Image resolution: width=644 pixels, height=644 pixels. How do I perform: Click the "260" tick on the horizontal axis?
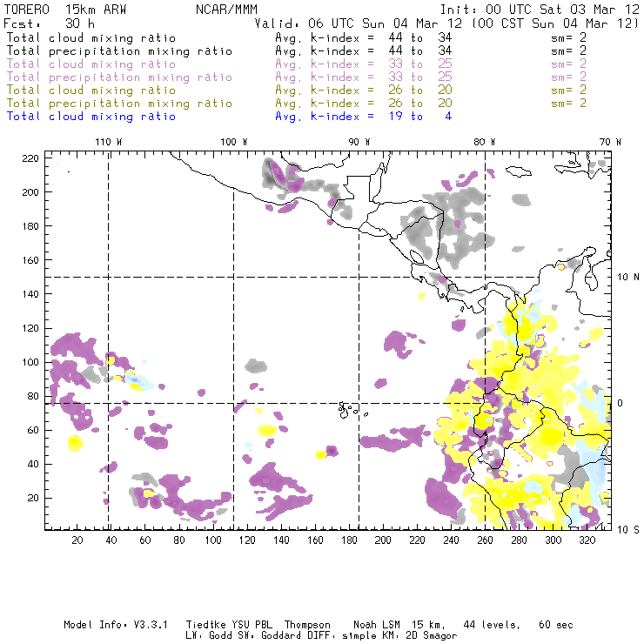(x=485, y=540)
